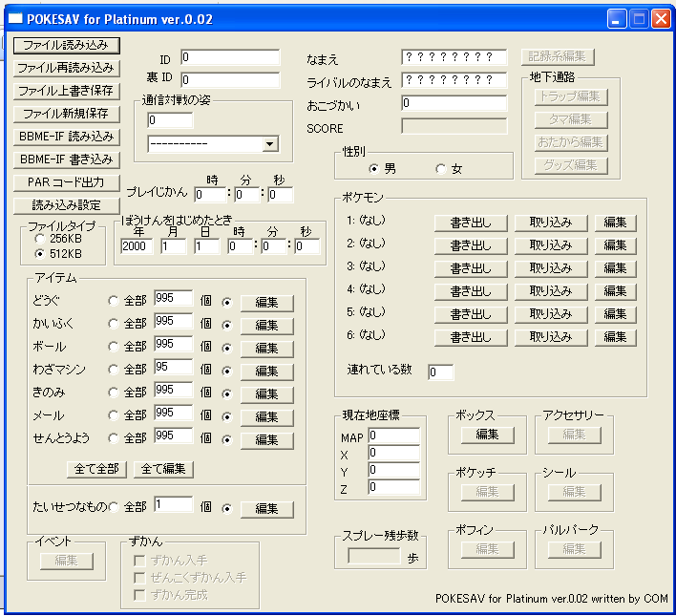Click the ファイル新規保存 button
Viewport: 676px width, 616px height.
[x=67, y=114]
